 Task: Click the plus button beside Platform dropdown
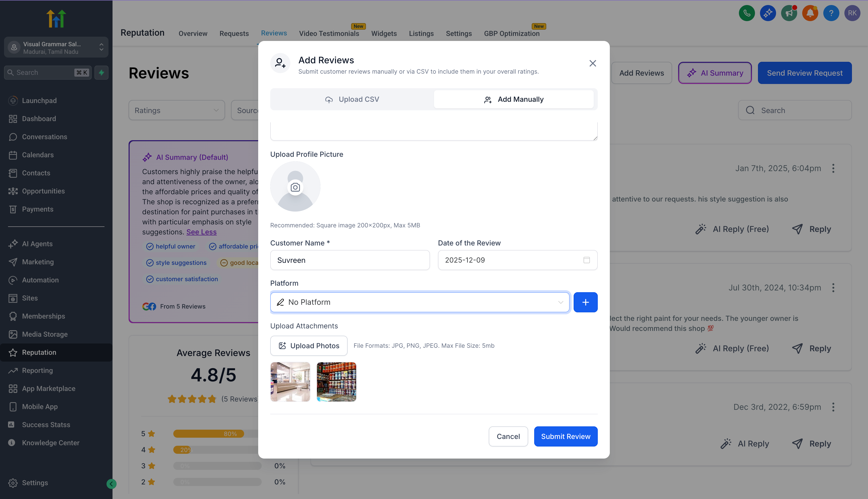(585, 302)
